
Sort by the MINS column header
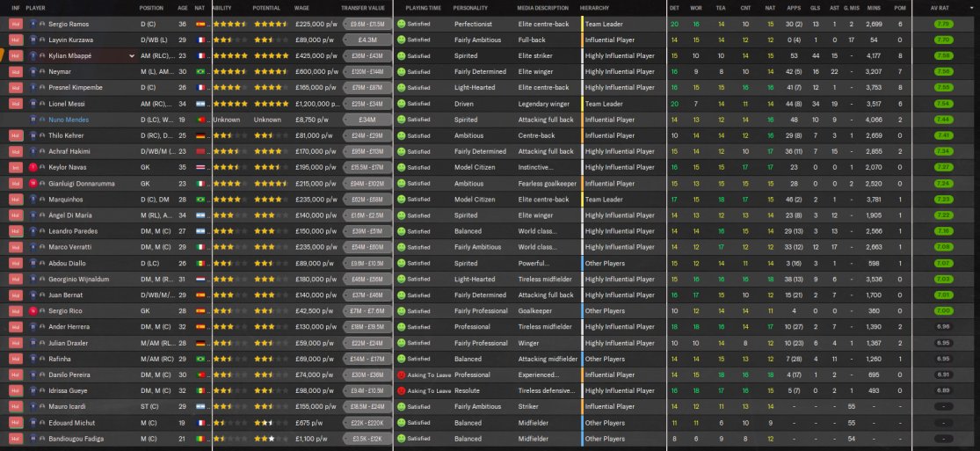[x=875, y=8]
